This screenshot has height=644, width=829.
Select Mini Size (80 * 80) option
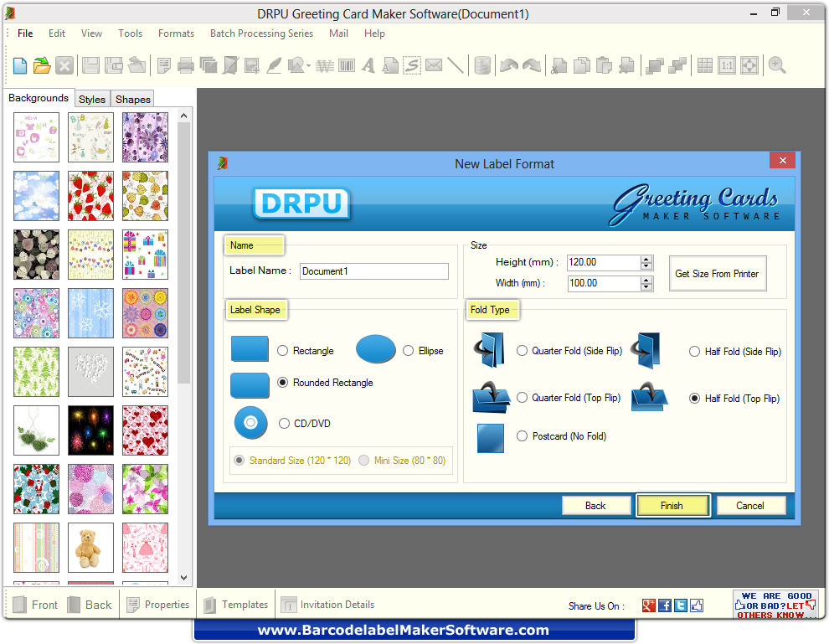pos(364,461)
